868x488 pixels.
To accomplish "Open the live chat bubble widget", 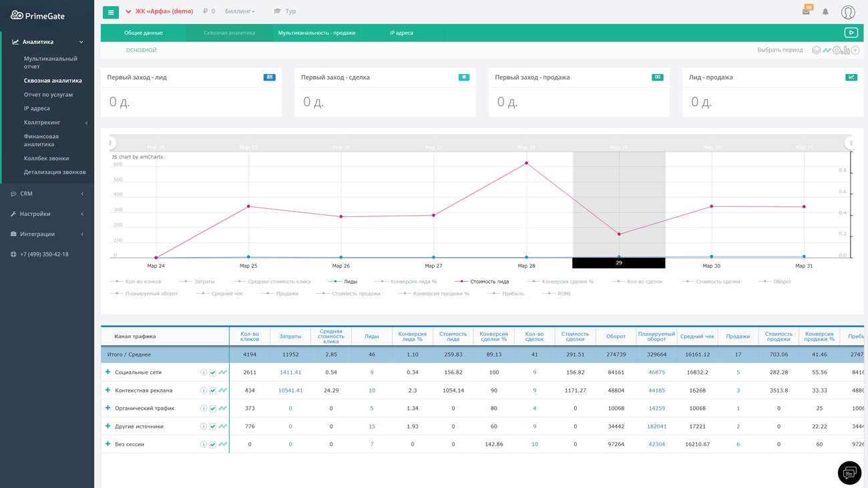I will coord(849,473).
